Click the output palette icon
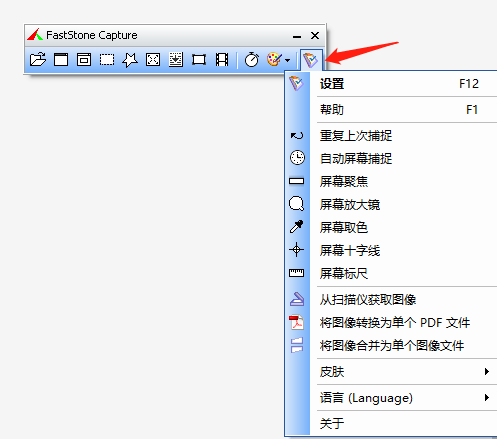Image resolution: width=497 pixels, height=439 pixels. click(274, 59)
